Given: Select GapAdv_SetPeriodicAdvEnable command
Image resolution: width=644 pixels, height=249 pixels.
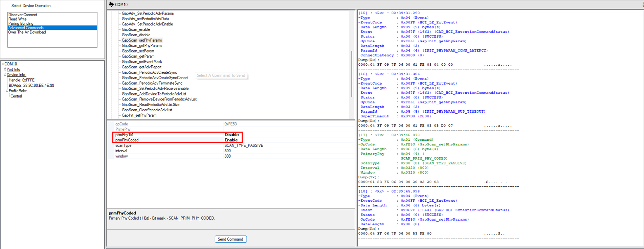Looking at the screenshot, I should coord(147,24).
